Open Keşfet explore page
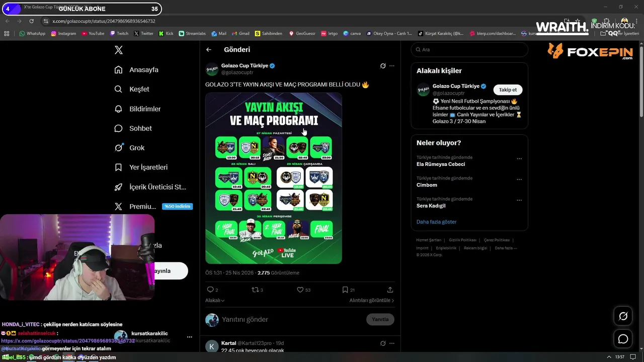Viewport: 644px width, 362px height. tap(132, 89)
